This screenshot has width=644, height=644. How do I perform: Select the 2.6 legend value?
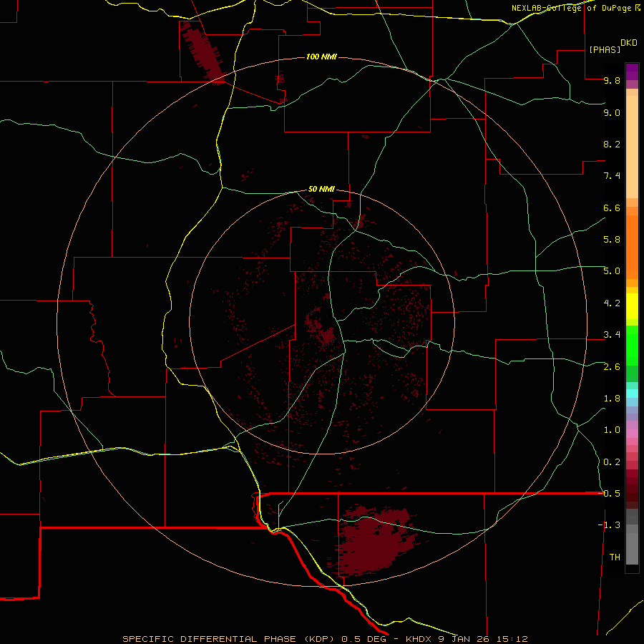coord(612,367)
